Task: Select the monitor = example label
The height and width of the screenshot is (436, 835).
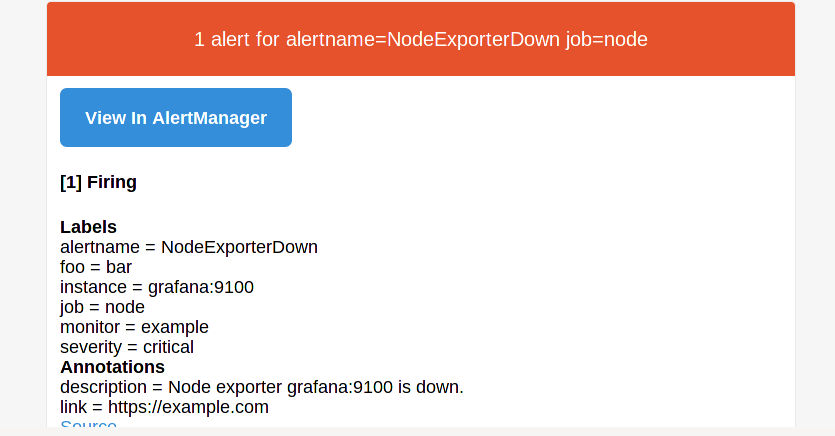Action: (x=134, y=327)
